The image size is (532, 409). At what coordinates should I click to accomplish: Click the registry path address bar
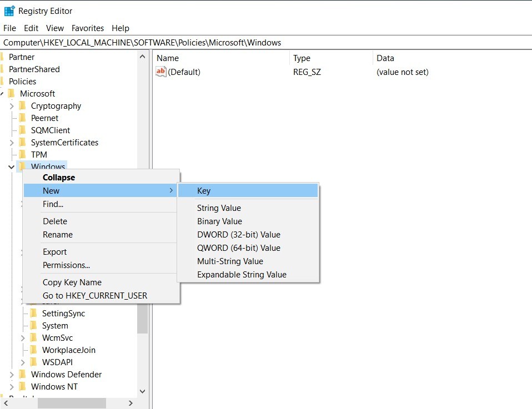click(x=266, y=43)
